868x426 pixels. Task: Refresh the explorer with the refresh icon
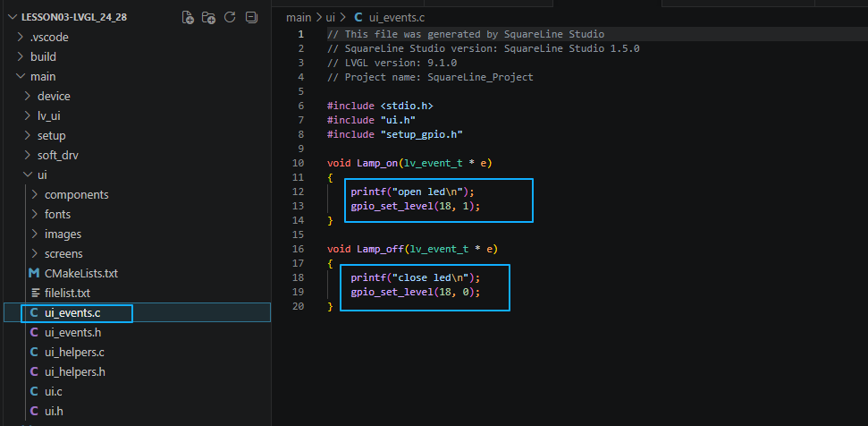[230, 17]
